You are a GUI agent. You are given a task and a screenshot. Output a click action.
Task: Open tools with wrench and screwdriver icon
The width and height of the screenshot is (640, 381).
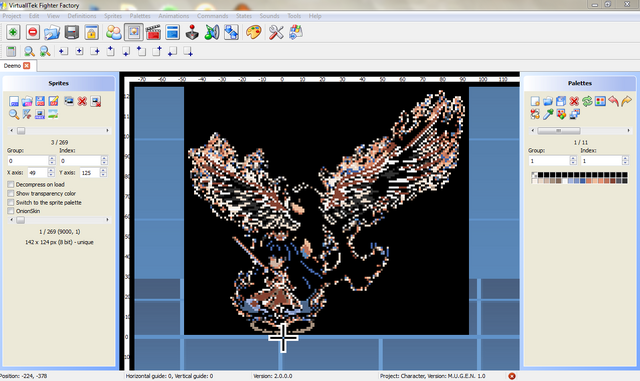[x=276, y=32]
